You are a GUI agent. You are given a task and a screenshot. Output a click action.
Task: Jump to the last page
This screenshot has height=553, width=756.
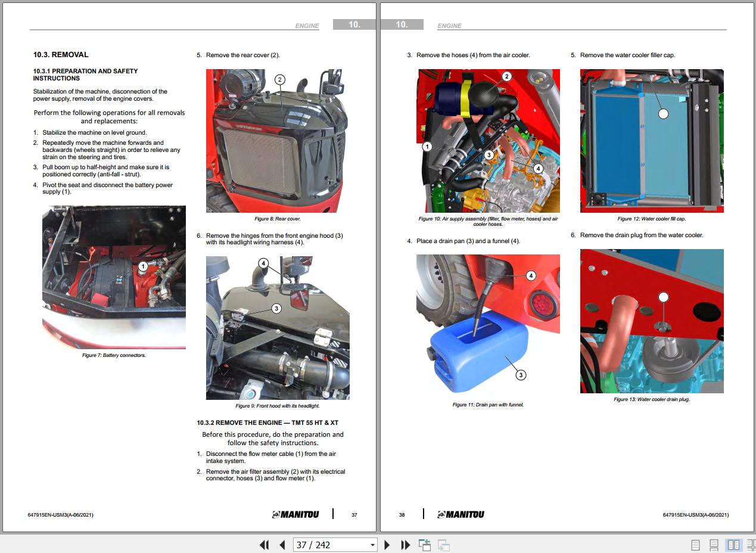click(x=406, y=545)
